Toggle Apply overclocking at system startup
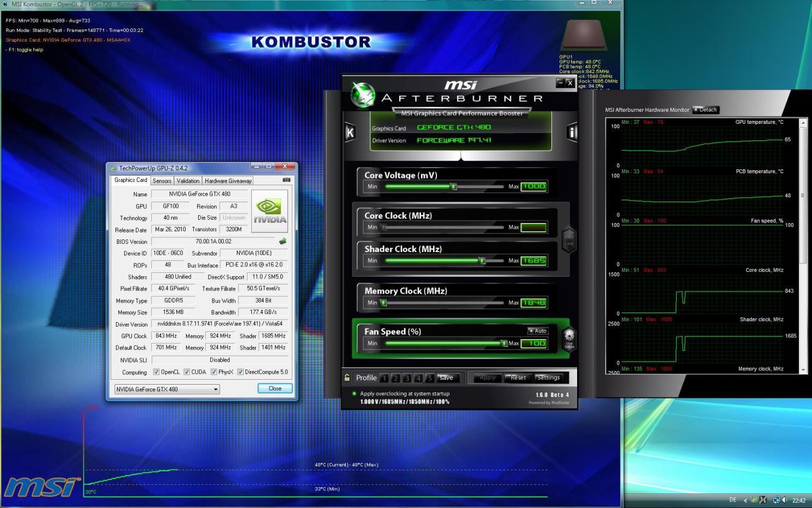The height and width of the screenshot is (508, 812). (x=354, y=393)
